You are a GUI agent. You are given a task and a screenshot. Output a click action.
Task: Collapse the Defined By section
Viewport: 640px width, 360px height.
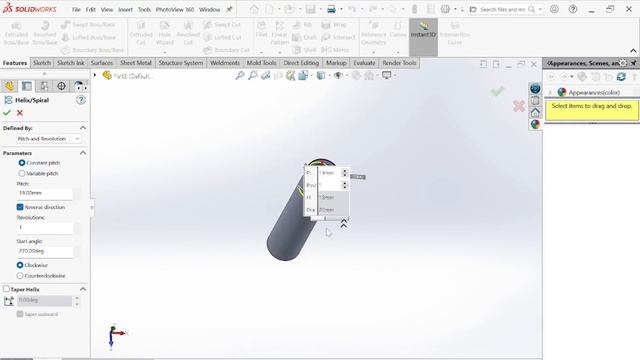click(x=83, y=128)
